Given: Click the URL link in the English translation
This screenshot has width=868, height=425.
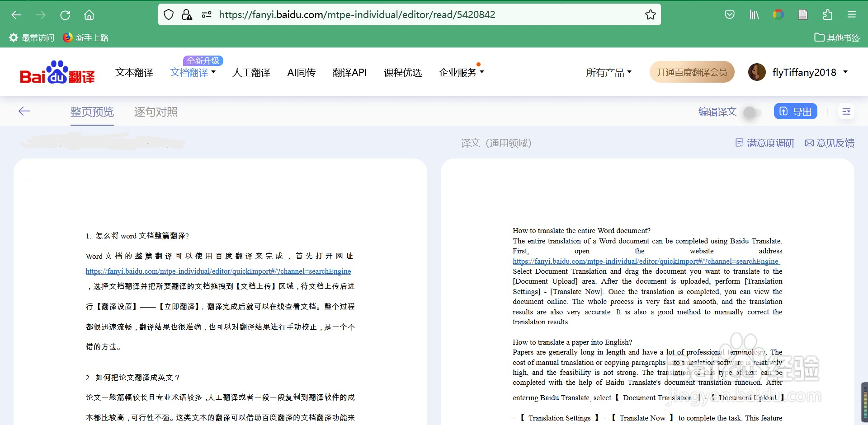Looking at the screenshot, I should pos(646,261).
